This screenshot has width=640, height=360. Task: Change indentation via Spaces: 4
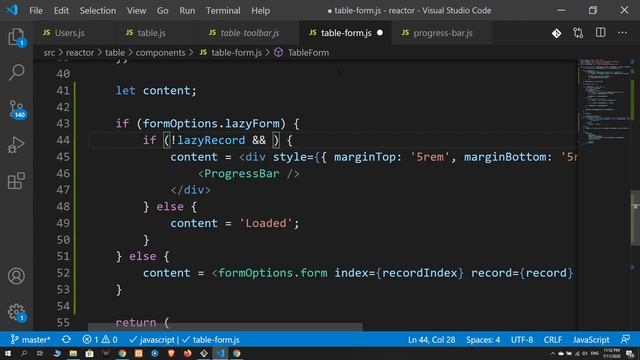tap(483, 340)
